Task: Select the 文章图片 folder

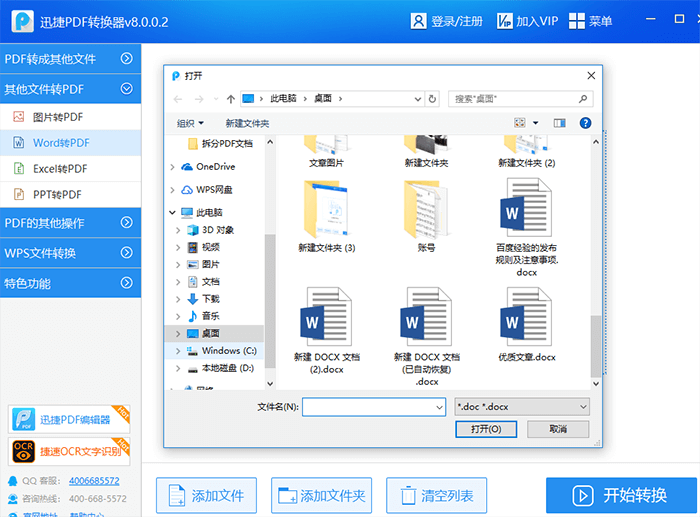Action: pos(326,152)
